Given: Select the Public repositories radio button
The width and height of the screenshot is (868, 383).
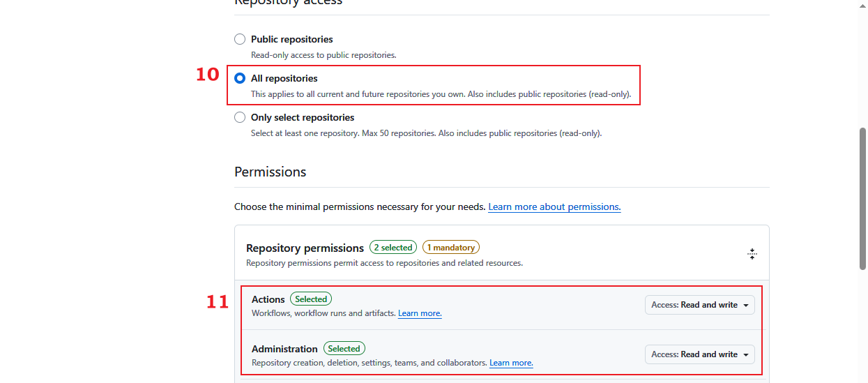Looking at the screenshot, I should tap(240, 39).
